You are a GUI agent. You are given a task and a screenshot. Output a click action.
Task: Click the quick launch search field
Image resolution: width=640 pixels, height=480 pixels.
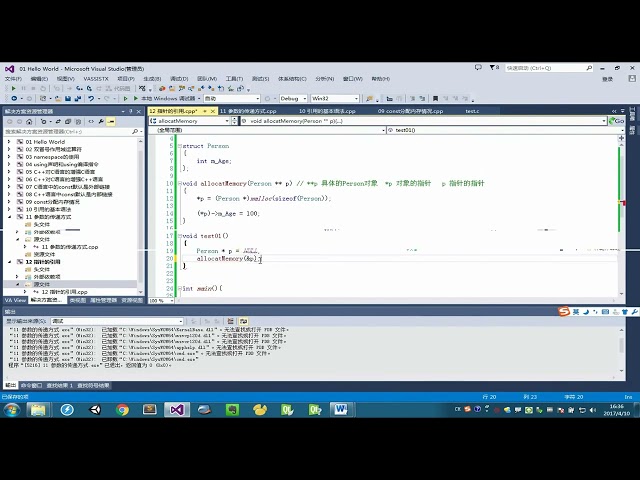pyautogui.click(x=549, y=68)
